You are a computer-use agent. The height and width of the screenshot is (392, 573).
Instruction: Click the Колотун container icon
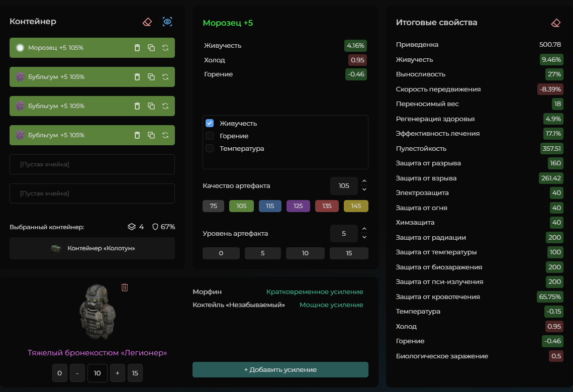(x=56, y=248)
